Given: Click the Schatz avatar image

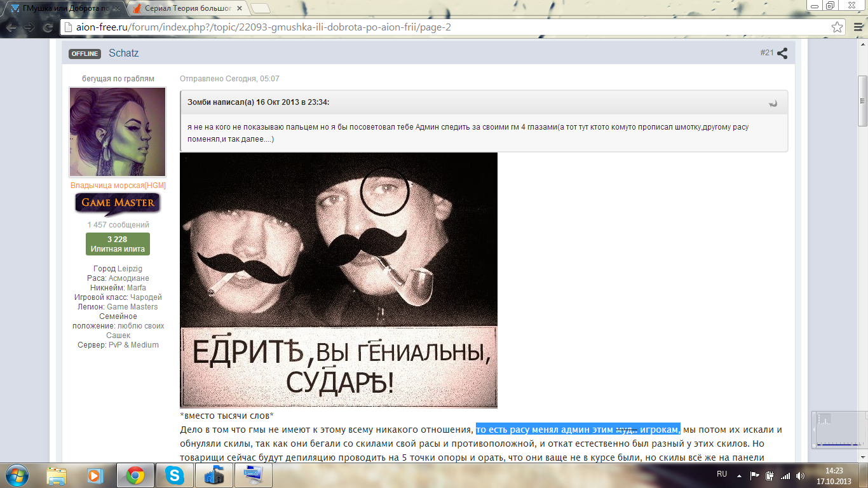Looking at the screenshot, I should pos(118,132).
